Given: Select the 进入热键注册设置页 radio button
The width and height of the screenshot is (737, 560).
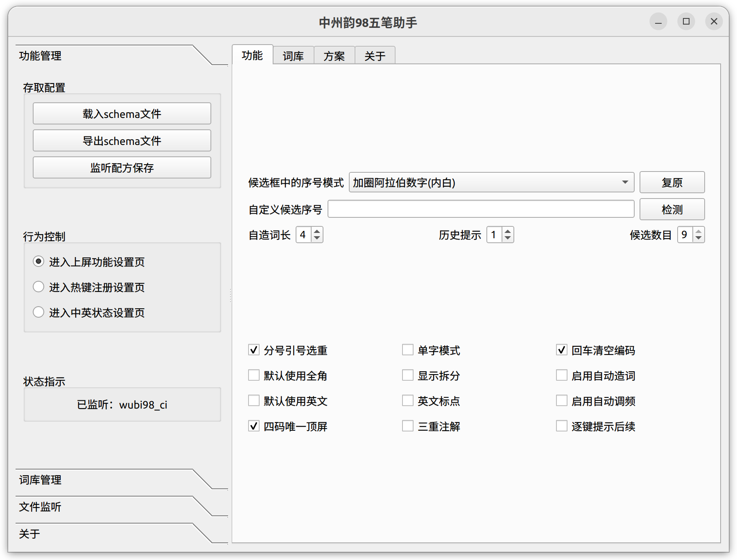Looking at the screenshot, I should (x=38, y=287).
